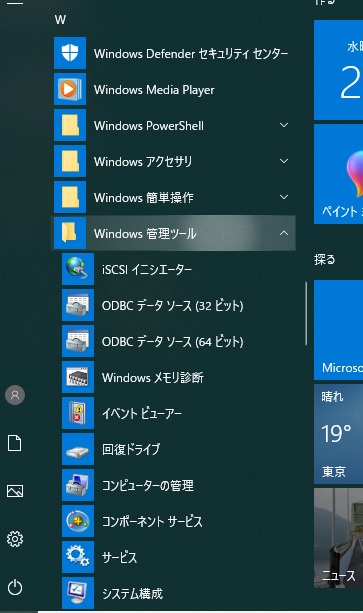Open the コンピューターの管理 icon
Screen dimensions: 363x613
click(78, 485)
